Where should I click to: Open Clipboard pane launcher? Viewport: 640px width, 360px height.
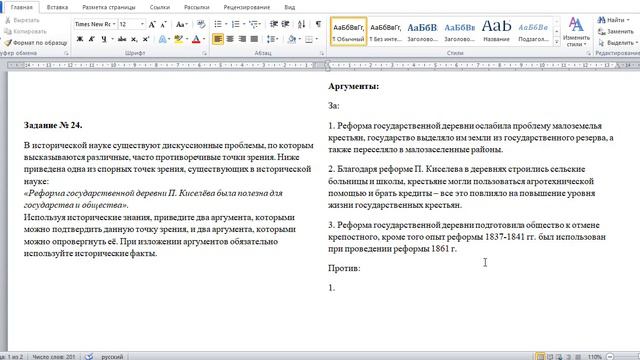tap(66, 53)
